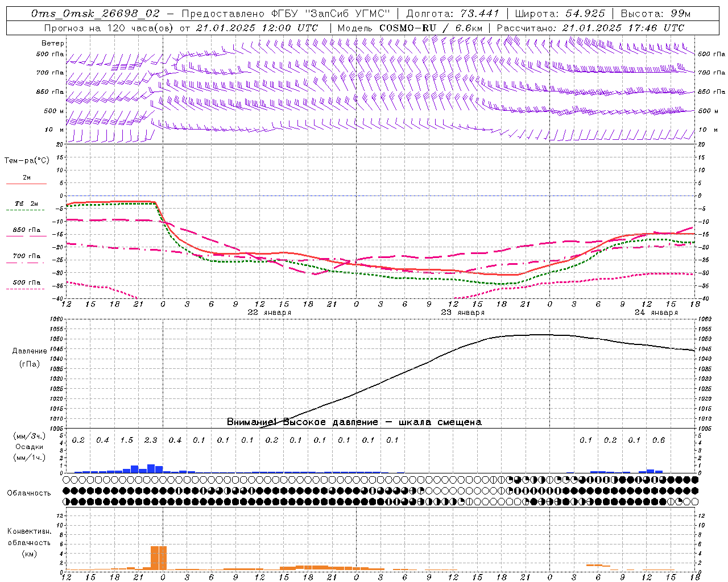Click the Внимание! Высокое давление warning text
Image resolution: width=728 pixels, height=582 pixels.
coord(354,422)
